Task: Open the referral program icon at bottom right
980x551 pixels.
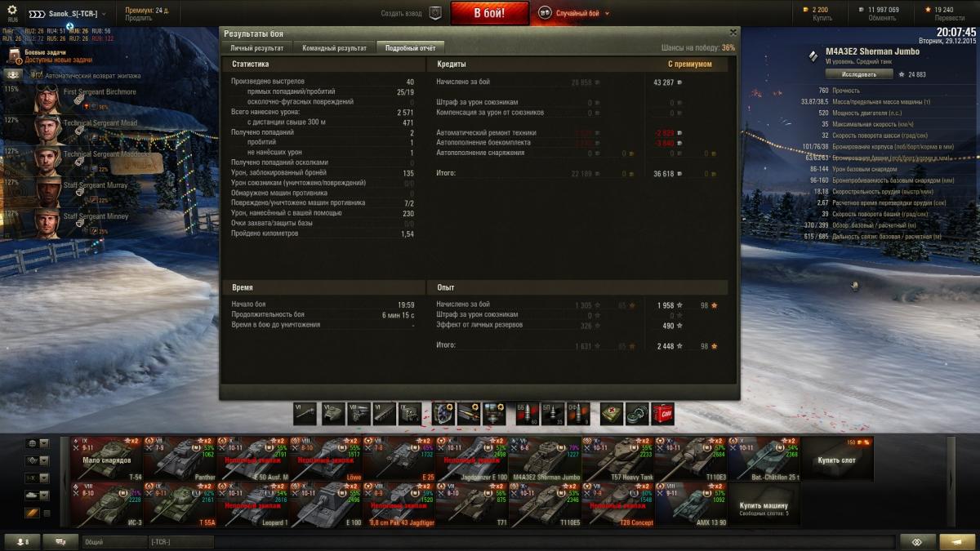Action: pos(917,542)
